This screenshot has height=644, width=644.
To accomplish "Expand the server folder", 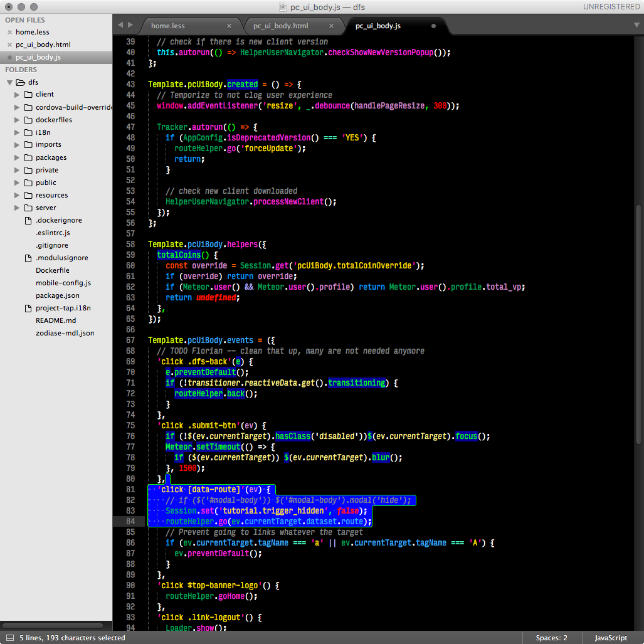I will coord(18,208).
